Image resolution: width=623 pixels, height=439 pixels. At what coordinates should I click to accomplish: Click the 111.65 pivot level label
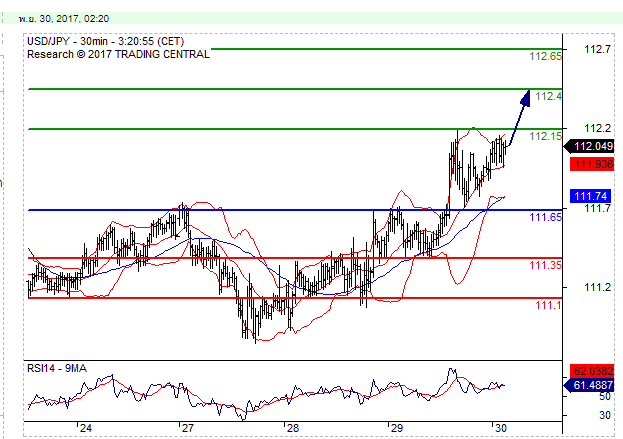tap(546, 217)
